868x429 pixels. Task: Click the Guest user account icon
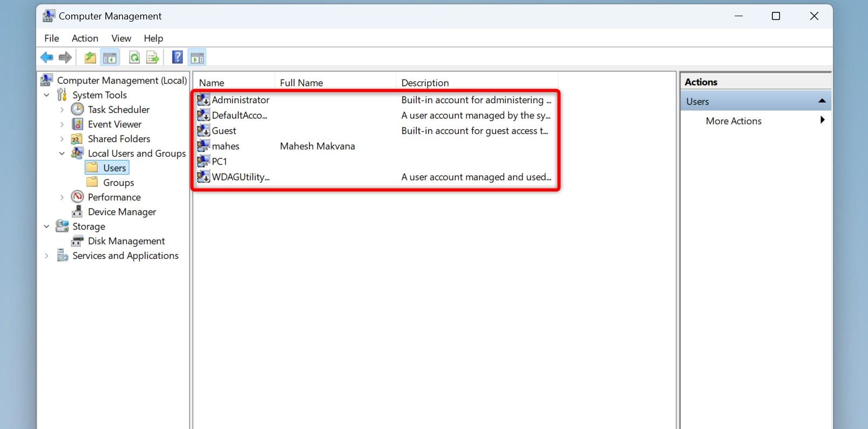(204, 130)
